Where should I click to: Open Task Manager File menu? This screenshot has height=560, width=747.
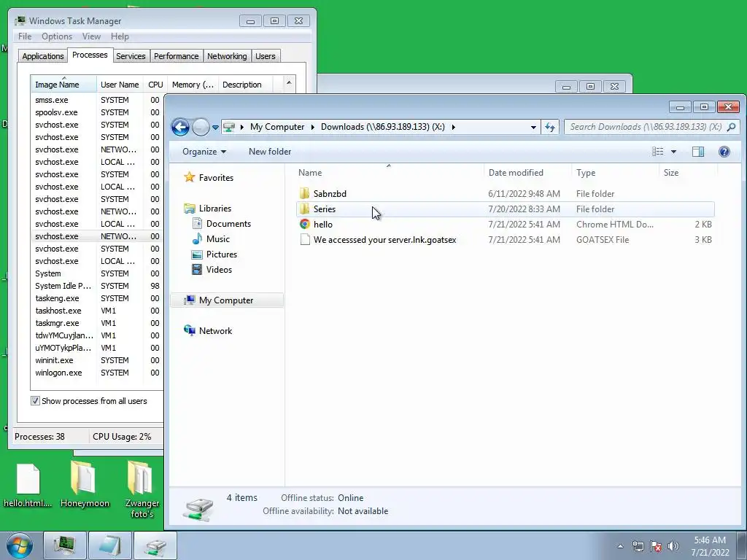click(x=25, y=36)
